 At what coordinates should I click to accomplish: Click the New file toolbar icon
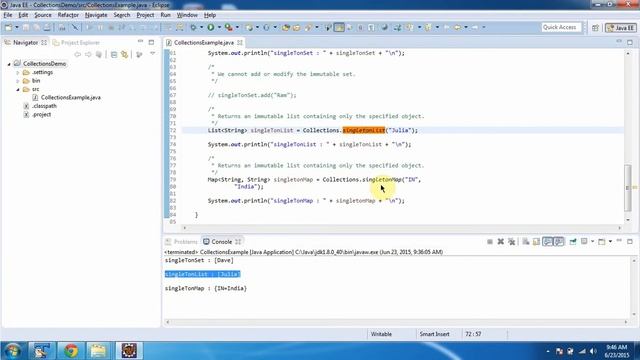coord(8,27)
